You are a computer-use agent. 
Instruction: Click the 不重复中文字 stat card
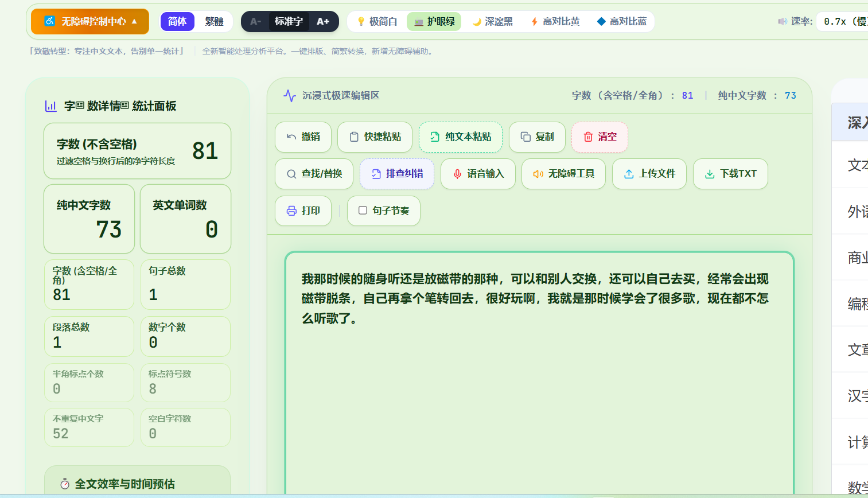tap(89, 427)
